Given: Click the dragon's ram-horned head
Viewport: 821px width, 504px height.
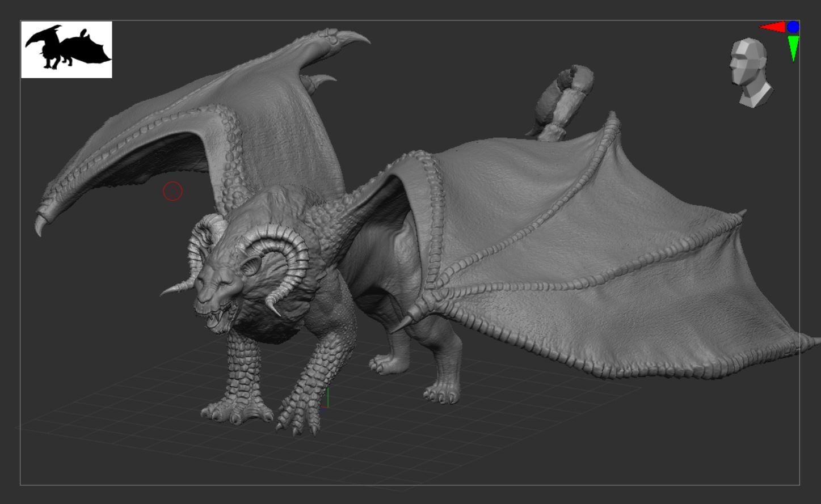Looking at the screenshot, I should 244,272.
